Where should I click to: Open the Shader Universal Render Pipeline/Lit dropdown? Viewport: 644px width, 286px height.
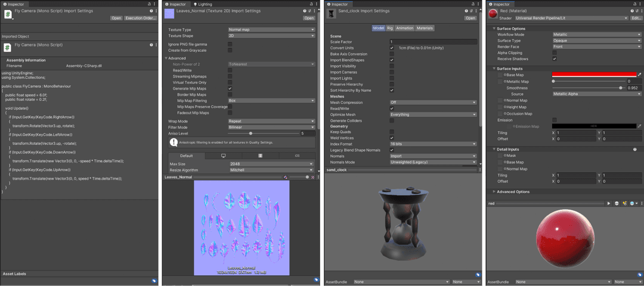click(571, 18)
